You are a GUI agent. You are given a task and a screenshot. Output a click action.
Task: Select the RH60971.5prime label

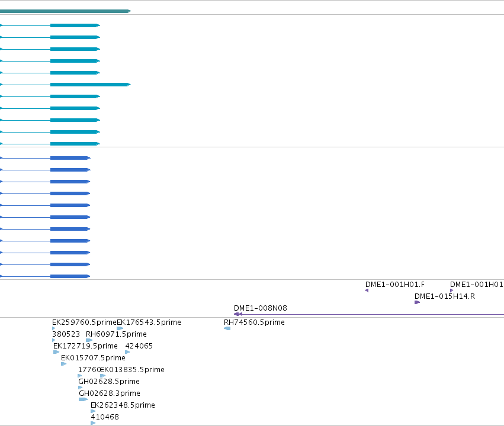(x=116, y=334)
